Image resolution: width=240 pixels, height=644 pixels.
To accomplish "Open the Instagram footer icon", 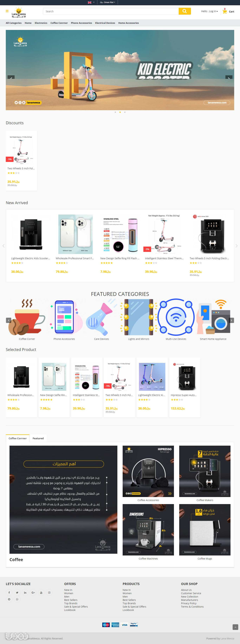I will pos(49,592).
